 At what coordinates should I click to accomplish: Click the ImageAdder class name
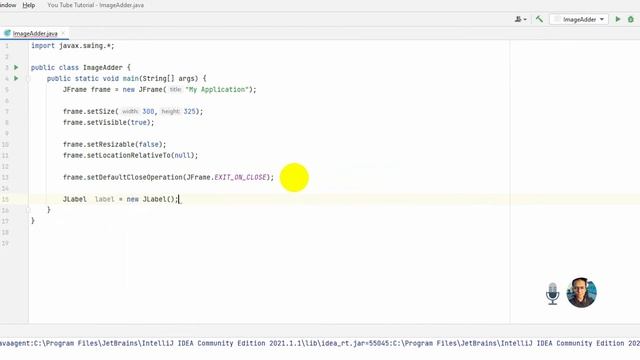point(102,68)
